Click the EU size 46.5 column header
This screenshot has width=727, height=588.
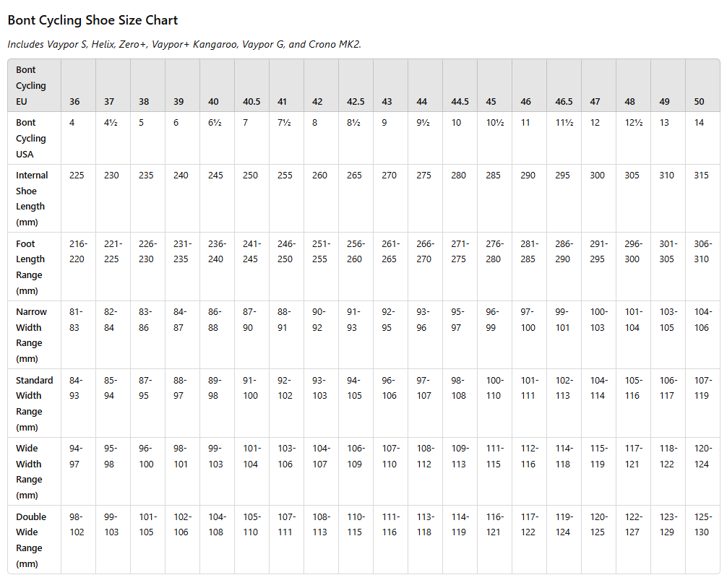coord(564,102)
